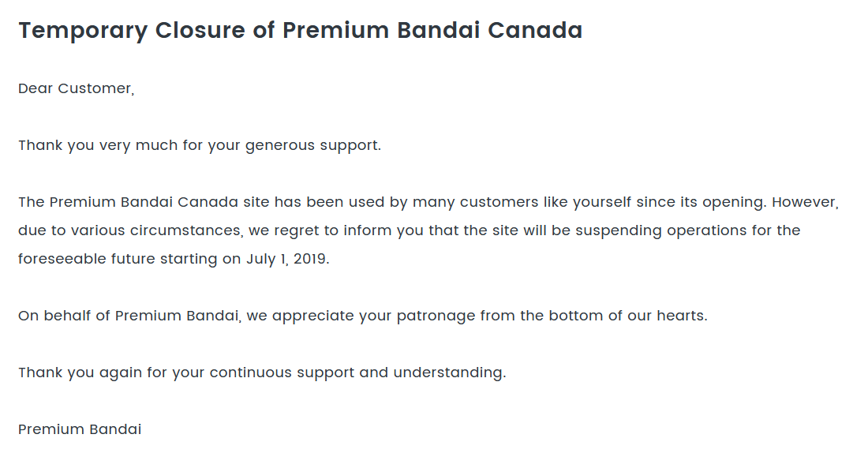Click the Premium Bandai signature line

tap(80, 430)
